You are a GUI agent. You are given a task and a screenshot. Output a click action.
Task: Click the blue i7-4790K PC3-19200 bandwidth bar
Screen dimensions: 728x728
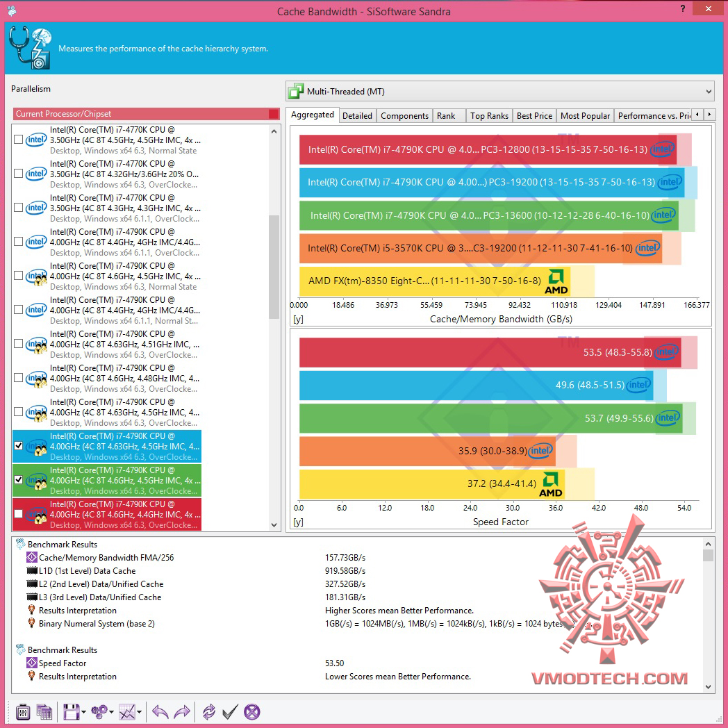click(491, 182)
